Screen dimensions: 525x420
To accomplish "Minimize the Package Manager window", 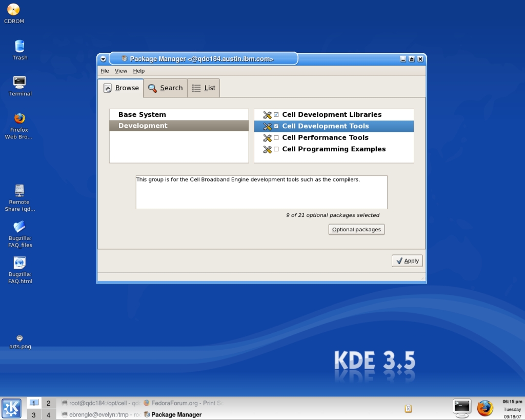I will pos(403,59).
